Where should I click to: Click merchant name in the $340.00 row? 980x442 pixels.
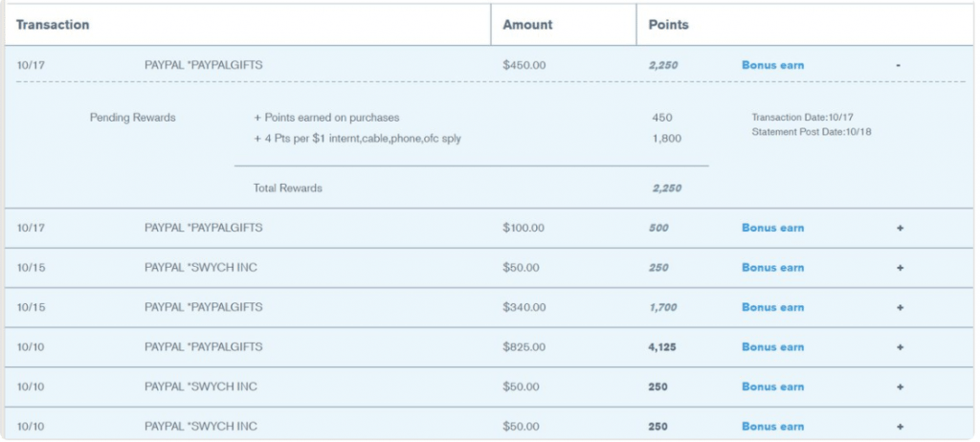tap(203, 308)
